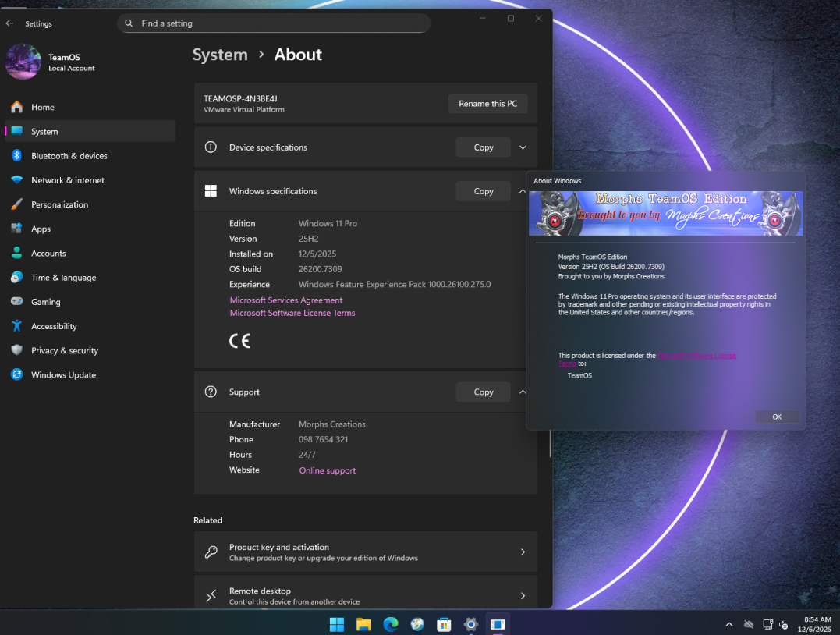This screenshot has width=840, height=635.
Task: Launch File Explorer from the taskbar
Action: [363, 624]
